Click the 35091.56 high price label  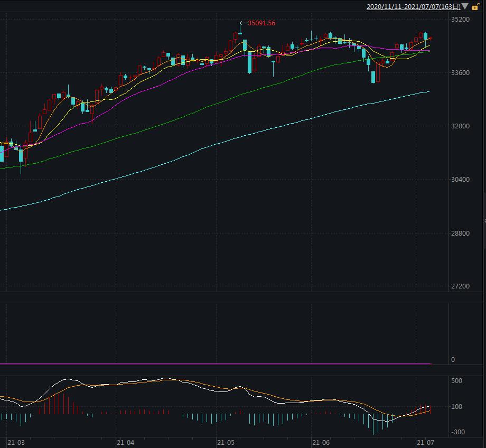[x=261, y=23]
